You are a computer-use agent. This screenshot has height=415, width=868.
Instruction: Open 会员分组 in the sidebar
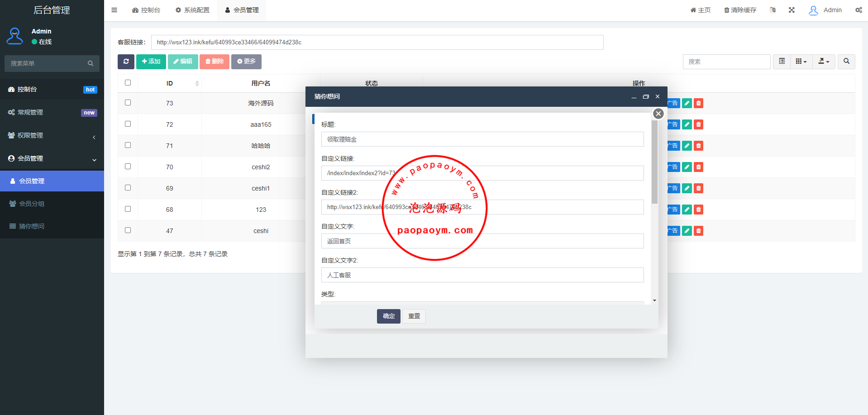pos(32,204)
